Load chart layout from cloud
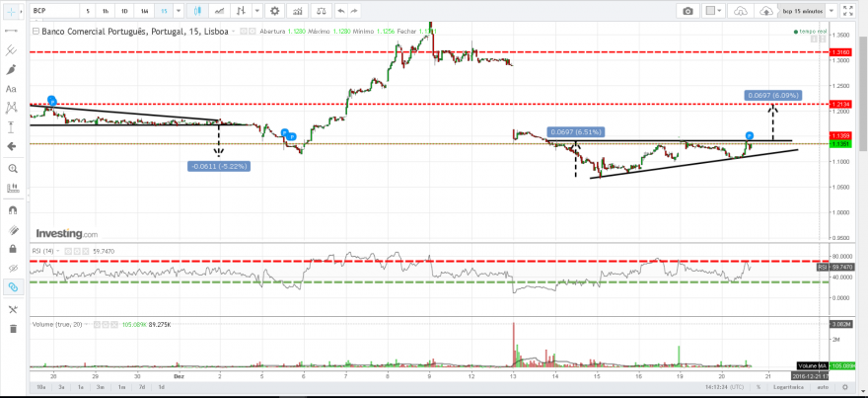The height and width of the screenshot is (398, 868). click(x=740, y=11)
